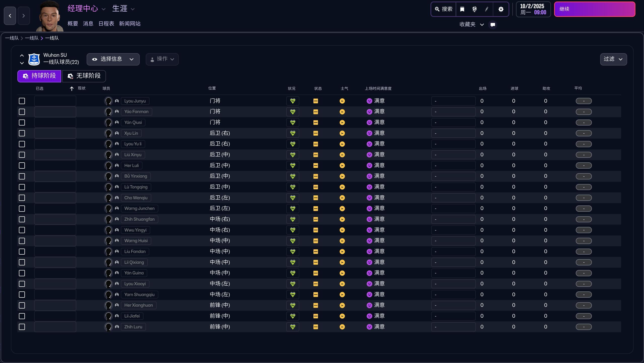Image resolution: width=644 pixels, height=363 pixels.
Task: Click the pencil note icon near settings
Action: click(487, 9)
